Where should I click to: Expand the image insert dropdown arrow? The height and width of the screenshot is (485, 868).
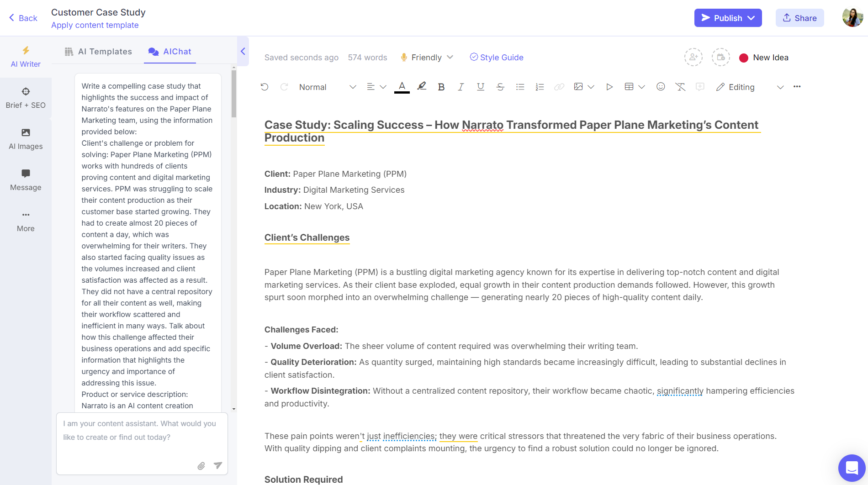(x=591, y=87)
